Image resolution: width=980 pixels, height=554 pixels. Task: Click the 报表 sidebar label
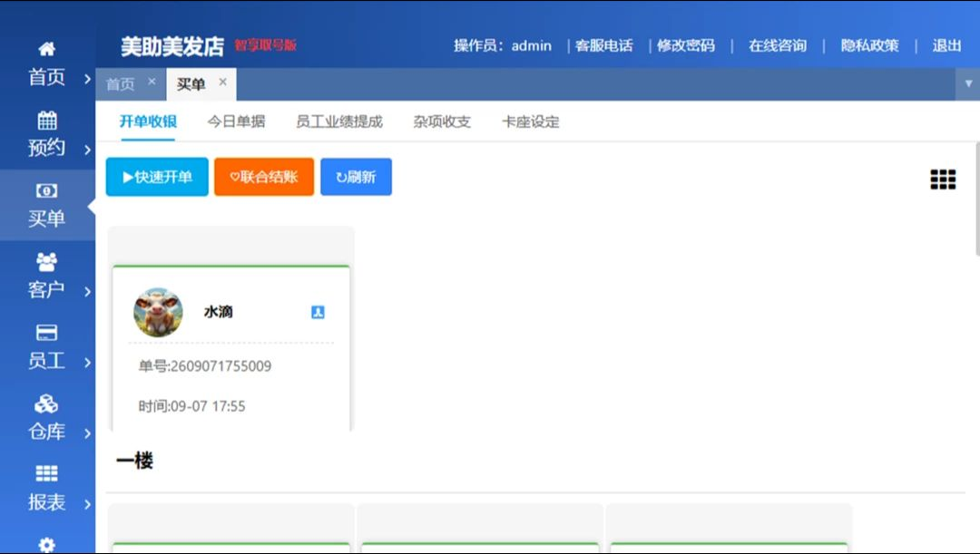(47, 502)
